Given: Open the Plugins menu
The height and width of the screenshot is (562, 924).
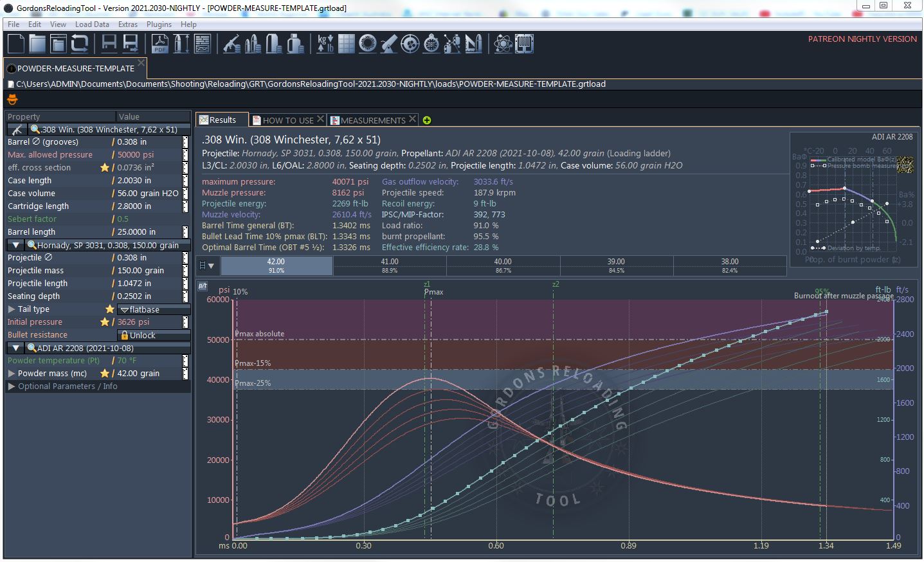Looking at the screenshot, I should click(x=159, y=24).
